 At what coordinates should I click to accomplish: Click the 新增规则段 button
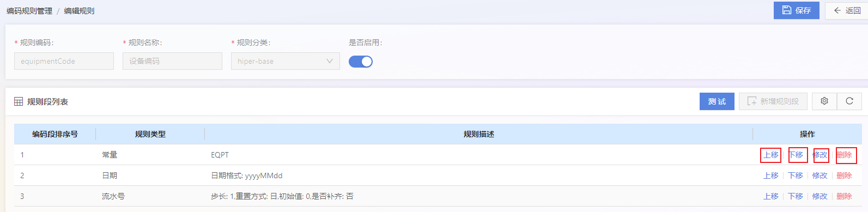[x=773, y=101]
